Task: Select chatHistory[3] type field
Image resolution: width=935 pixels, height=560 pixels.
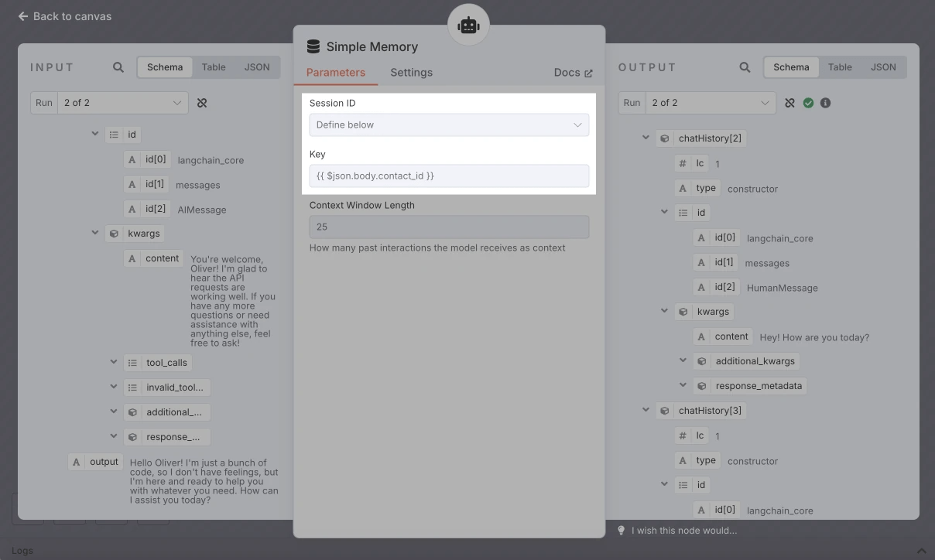Action: (697, 460)
